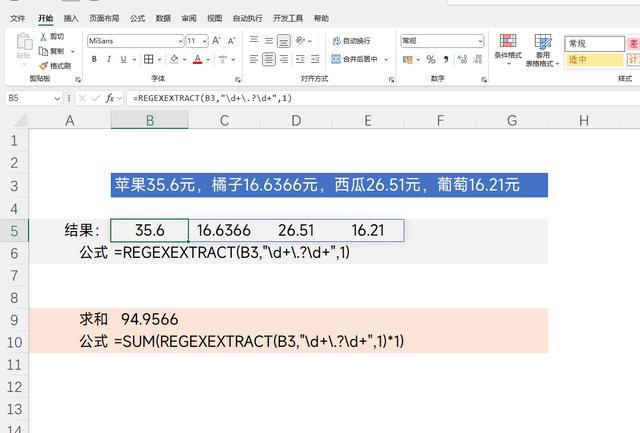Viewport: 640px width, 433px height.
Task: Select row 9 header
Action: [x=14, y=320]
